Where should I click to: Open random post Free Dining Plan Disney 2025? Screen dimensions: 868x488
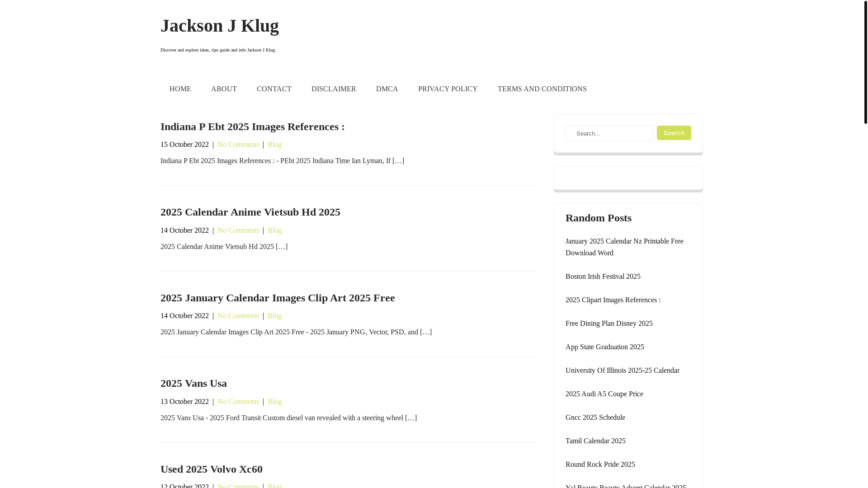point(609,324)
